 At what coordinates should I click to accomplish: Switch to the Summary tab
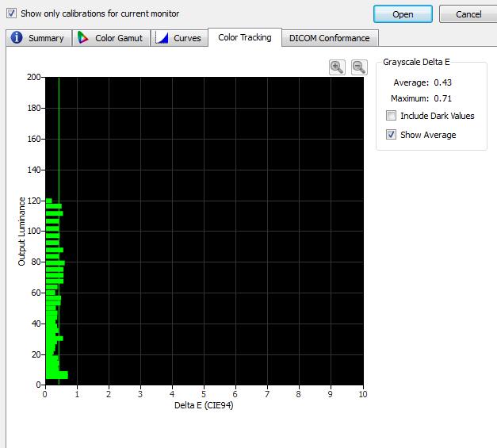pos(39,38)
